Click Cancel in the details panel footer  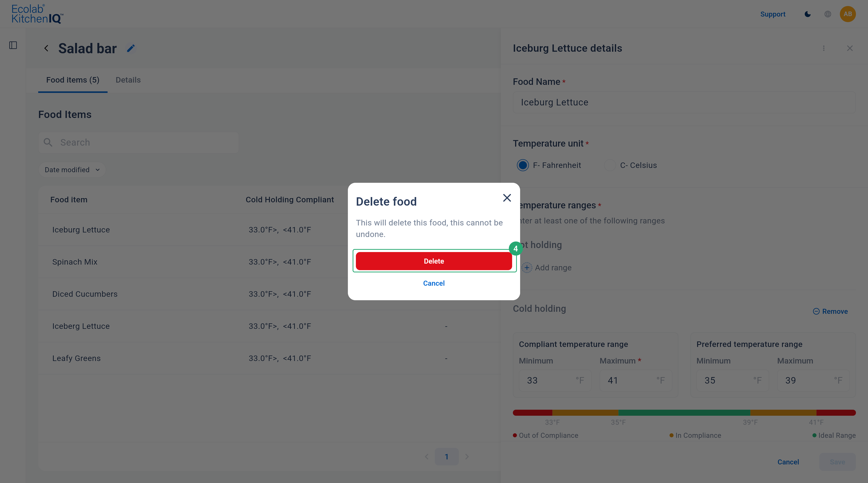click(x=788, y=462)
